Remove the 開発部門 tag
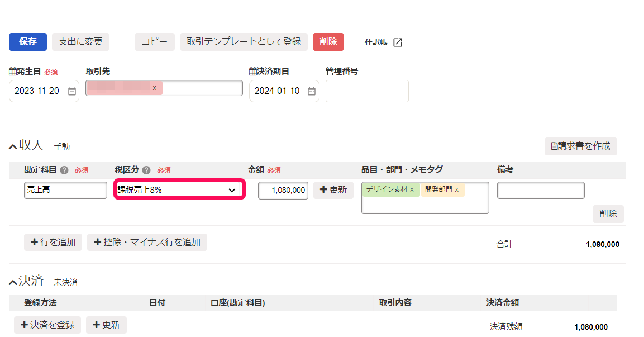Viewport: 644px width, 337px height. (457, 190)
